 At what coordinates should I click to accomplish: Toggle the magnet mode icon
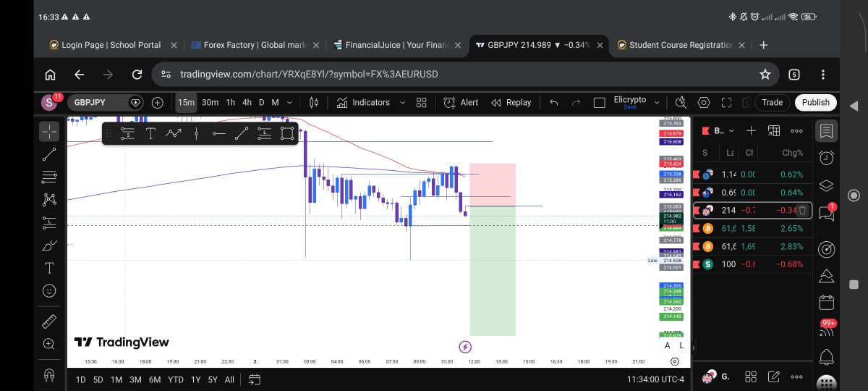point(49,375)
